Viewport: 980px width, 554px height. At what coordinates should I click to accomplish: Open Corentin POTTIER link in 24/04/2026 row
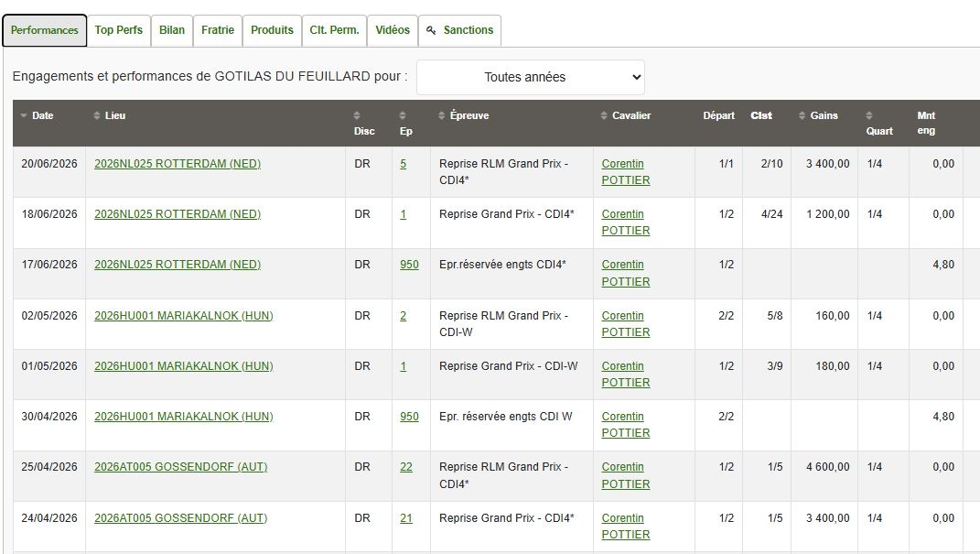point(626,526)
